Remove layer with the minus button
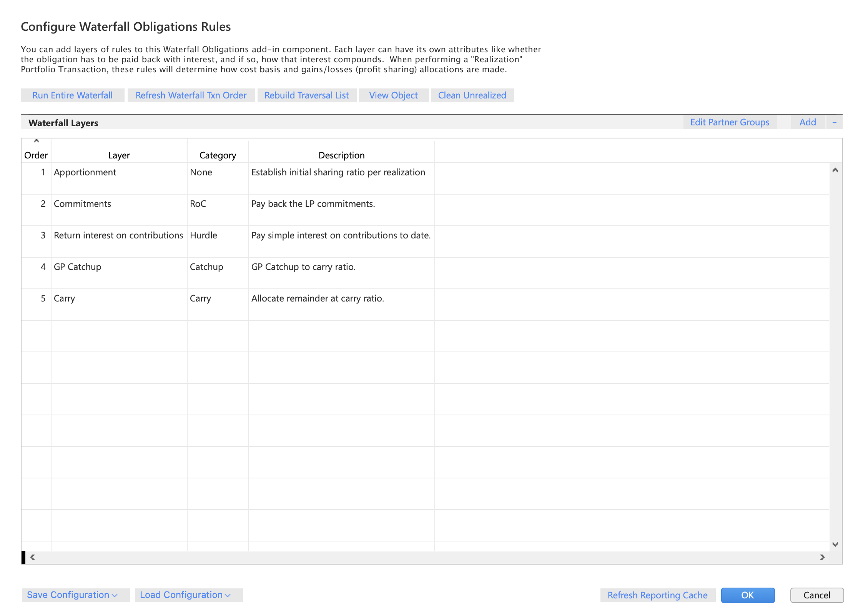This screenshot has height=613, width=868. pyautogui.click(x=835, y=122)
